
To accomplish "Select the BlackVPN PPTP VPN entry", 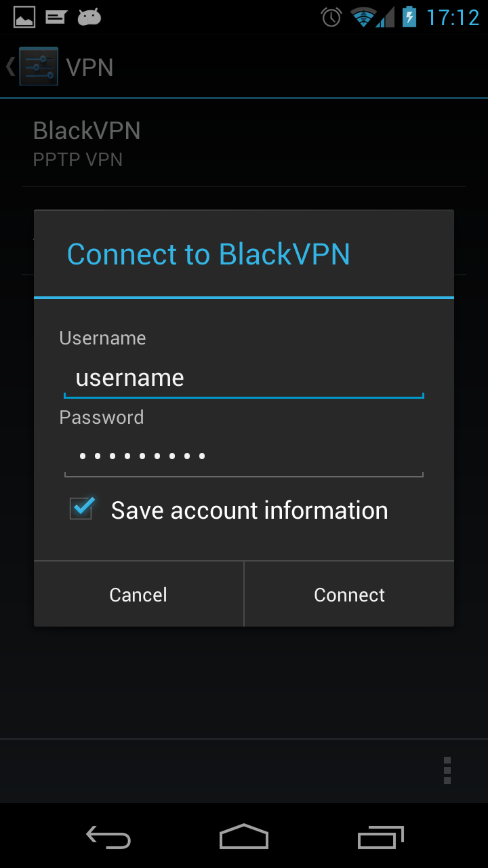I will 244,143.
